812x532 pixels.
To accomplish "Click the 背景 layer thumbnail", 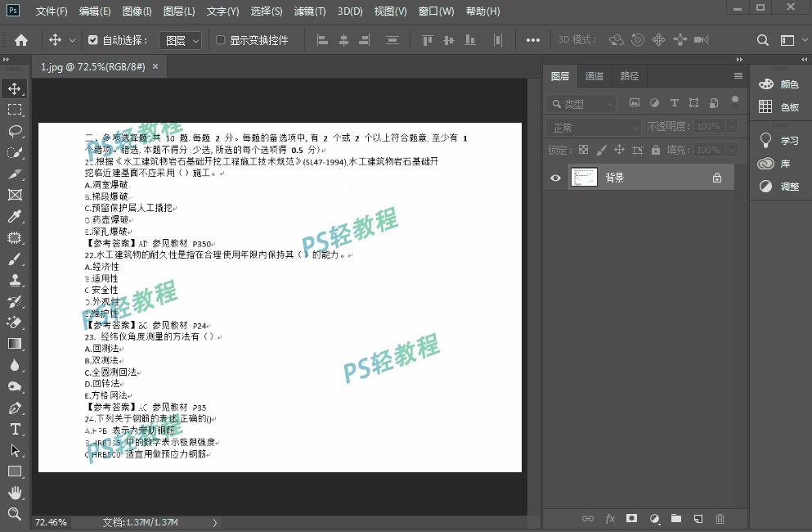I will click(585, 177).
